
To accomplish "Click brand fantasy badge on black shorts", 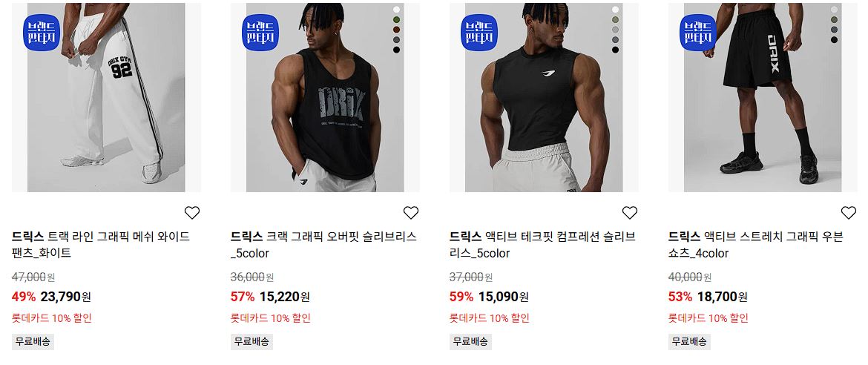I will tap(698, 33).
